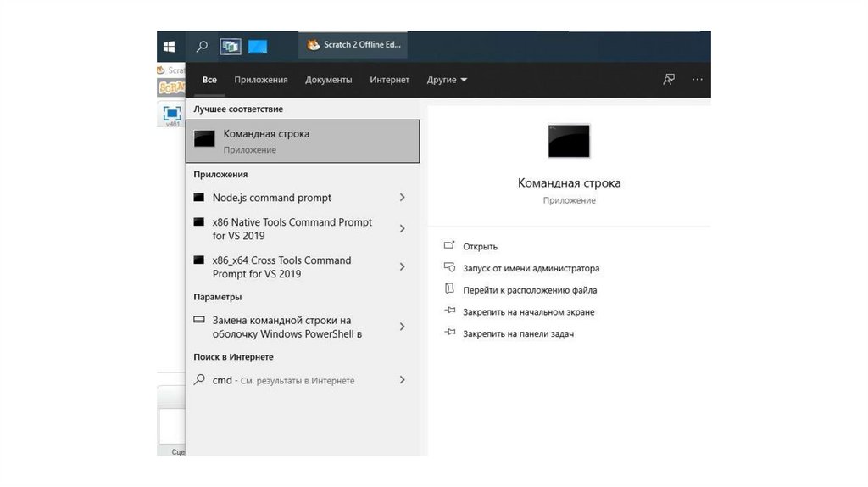Click the file location icon
The height and width of the screenshot is (487, 868).
click(x=449, y=288)
